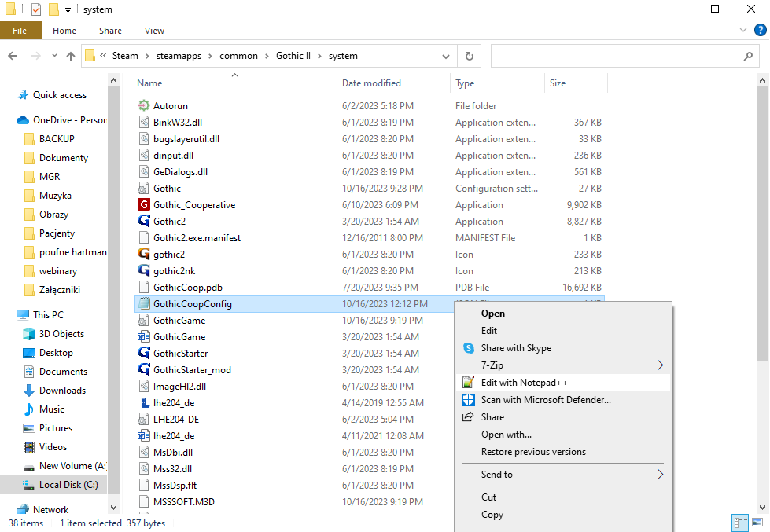
Task: Select the BinkW32.dll file icon
Action: coord(143,123)
